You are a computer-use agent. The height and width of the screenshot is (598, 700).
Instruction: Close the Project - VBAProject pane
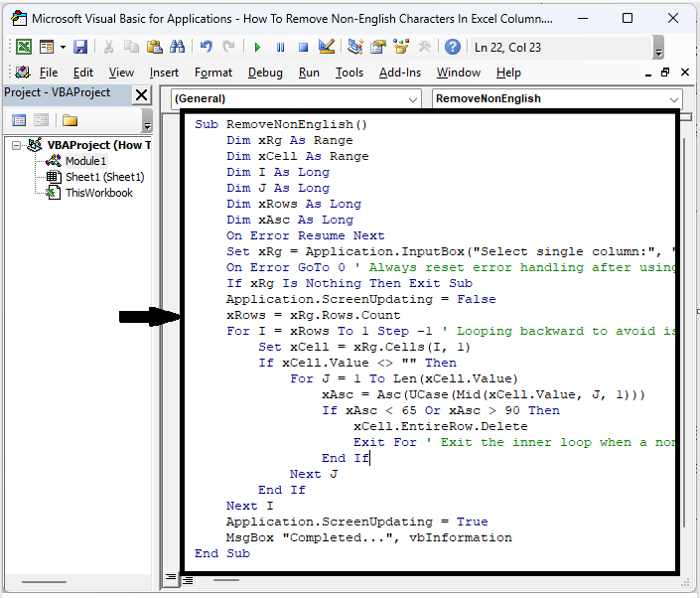click(141, 94)
